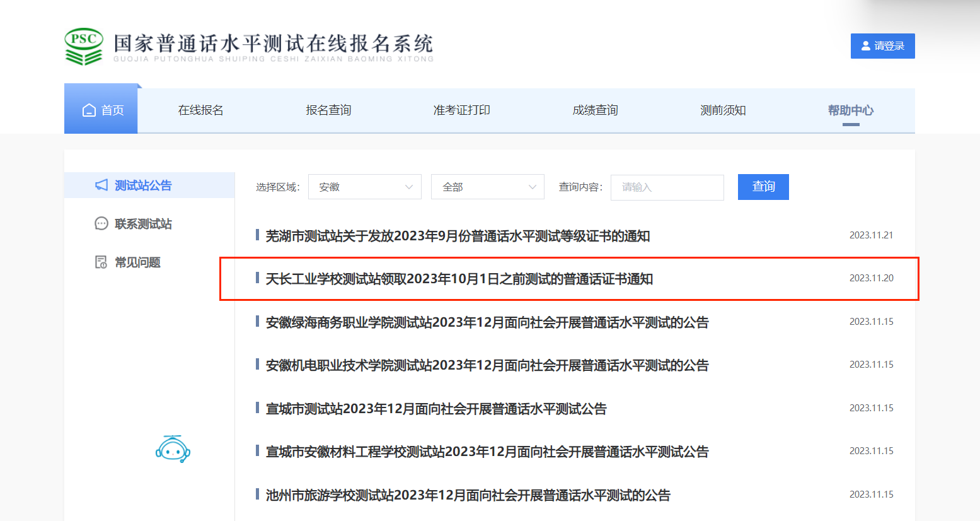
Task: Open 安徽机电职业技术学院测试站 December announcement
Action: [487, 365]
